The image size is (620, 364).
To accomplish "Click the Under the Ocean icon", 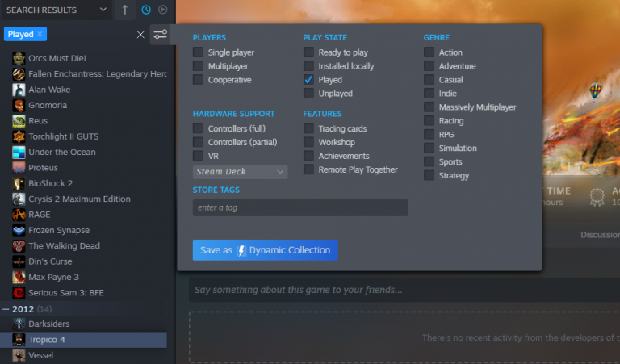I will coord(19,153).
